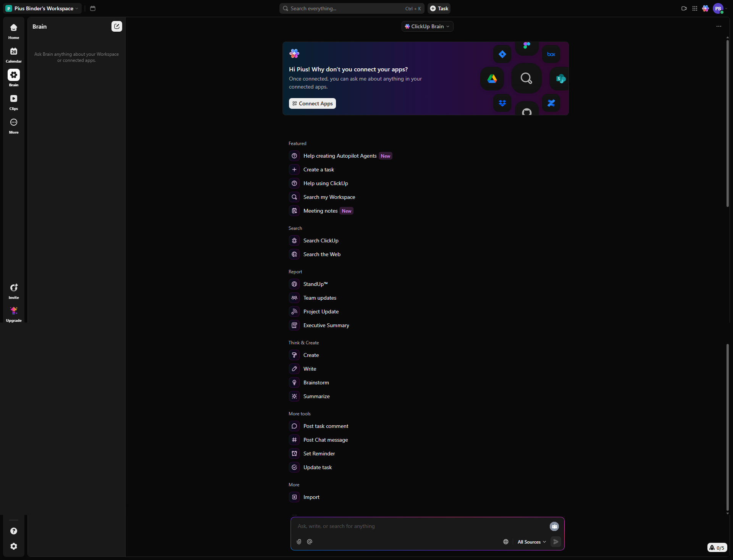This screenshot has width=733, height=560.
Task: Select Project Update report
Action: tap(314, 311)
